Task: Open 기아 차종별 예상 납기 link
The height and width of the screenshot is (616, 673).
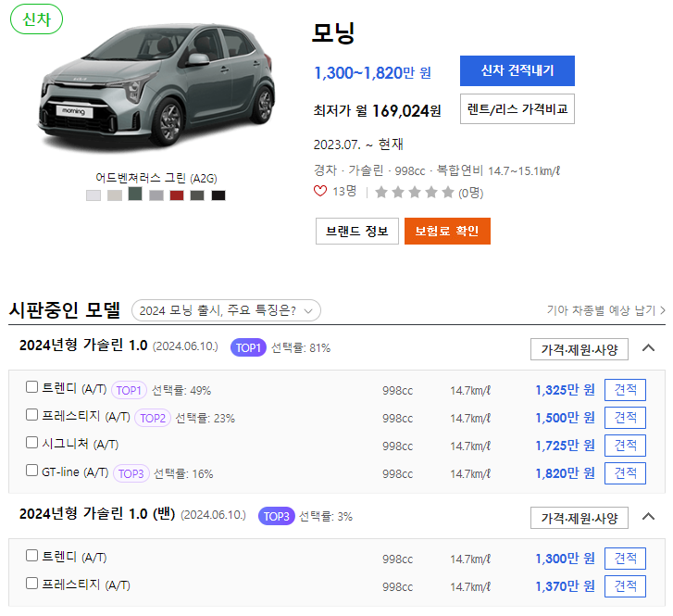Action: (605, 310)
